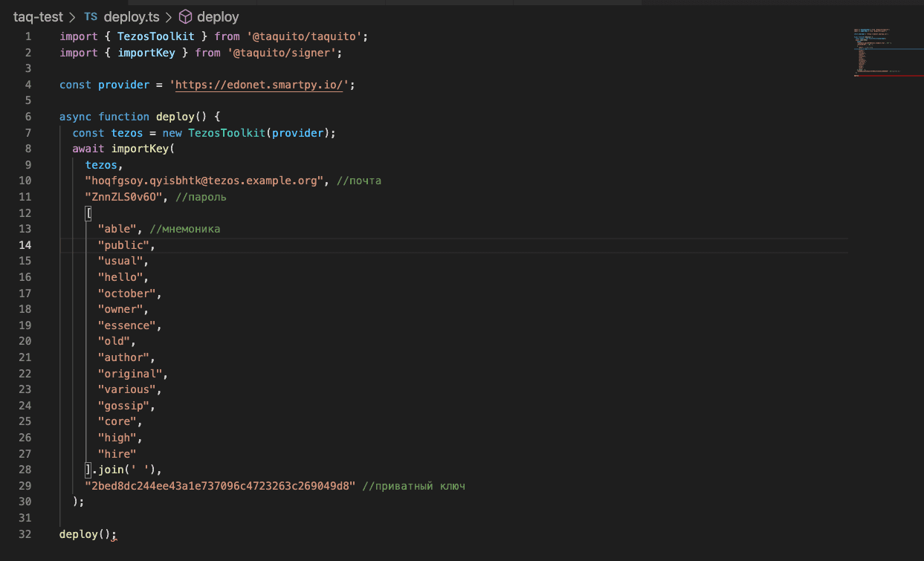Click the chevron after taq-test breadcrumb
This screenshot has width=924, height=561.
[x=72, y=16]
